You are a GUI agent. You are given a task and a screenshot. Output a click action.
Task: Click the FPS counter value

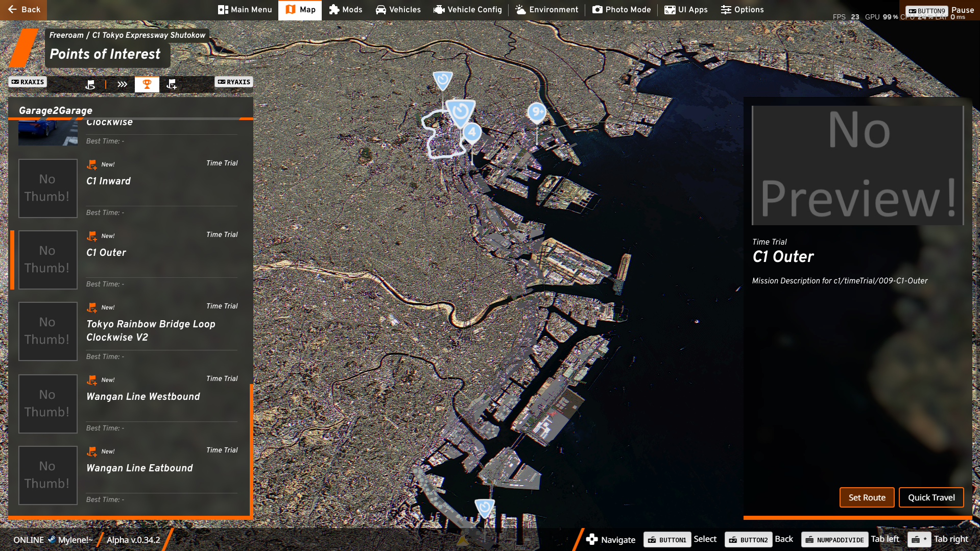855,17
